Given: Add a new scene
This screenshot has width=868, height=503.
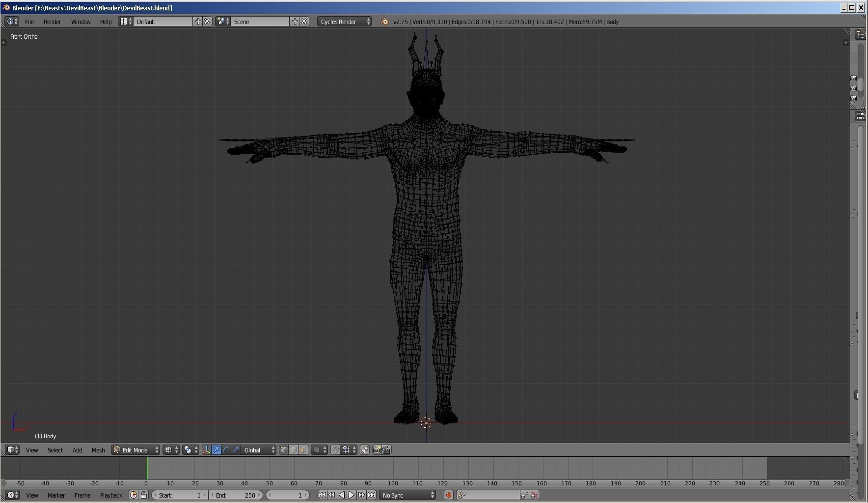Looking at the screenshot, I should (295, 22).
